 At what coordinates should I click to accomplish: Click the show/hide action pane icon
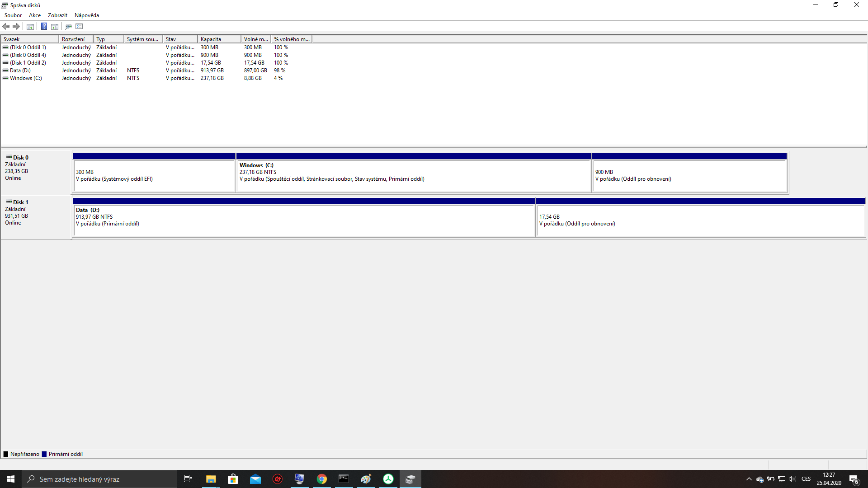55,26
